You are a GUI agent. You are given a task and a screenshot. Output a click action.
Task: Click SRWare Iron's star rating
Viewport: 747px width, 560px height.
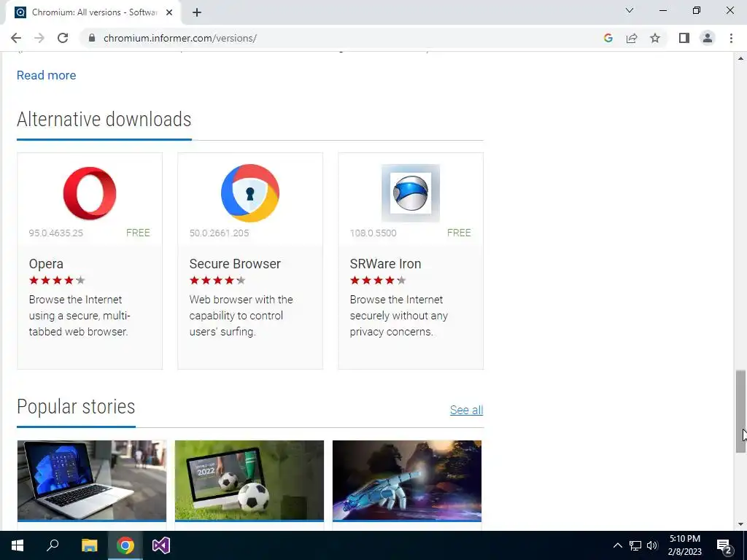[379, 281]
